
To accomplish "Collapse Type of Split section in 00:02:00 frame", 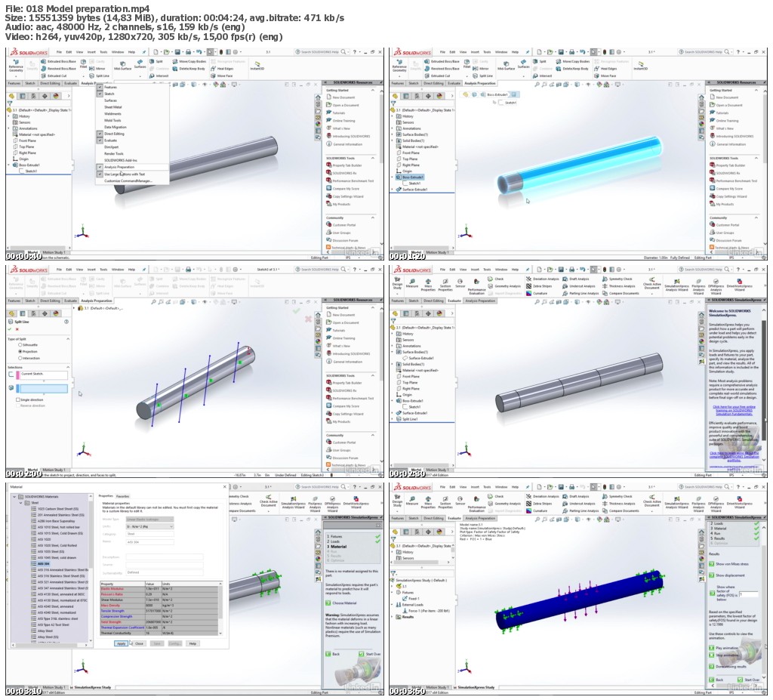I will click(67, 339).
